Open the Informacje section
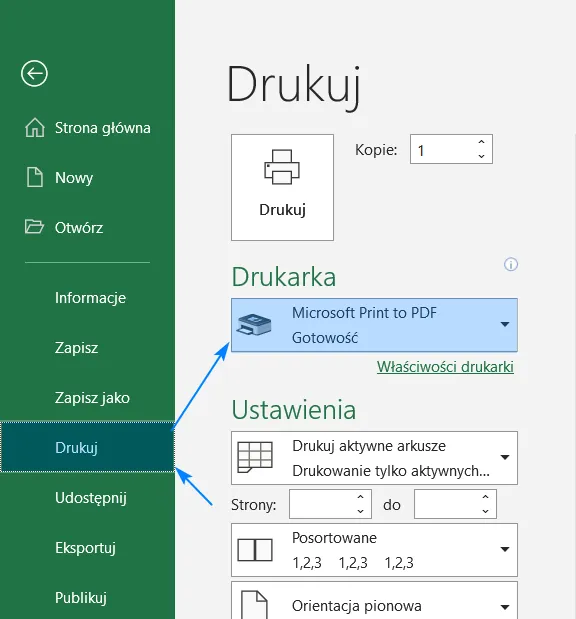This screenshot has width=576, height=619. click(x=87, y=298)
